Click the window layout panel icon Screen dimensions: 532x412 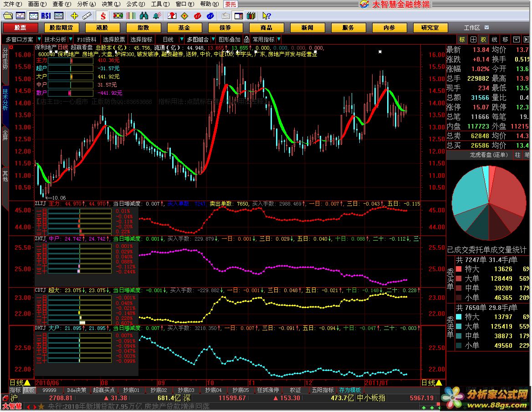[x=239, y=15]
